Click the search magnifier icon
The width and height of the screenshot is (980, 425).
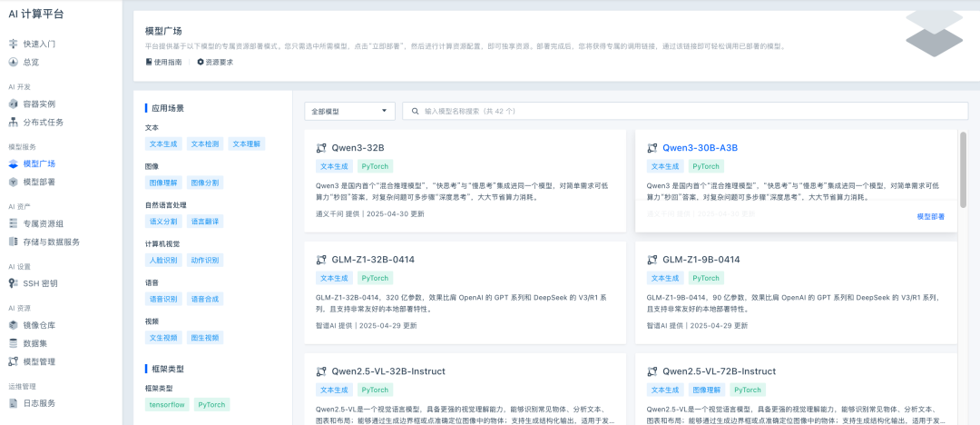point(415,112)
